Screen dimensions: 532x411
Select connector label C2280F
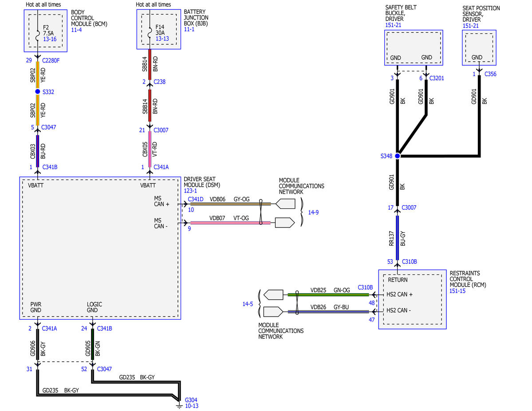(x=51, y=60)
